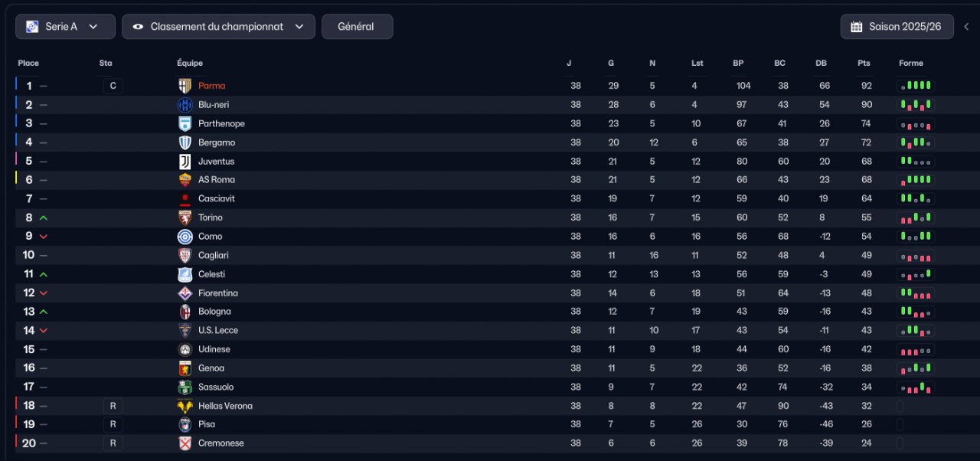This screenshot has height=461, width=980.
Task: Sort table by Pts column header
Action: click(864, 64)
